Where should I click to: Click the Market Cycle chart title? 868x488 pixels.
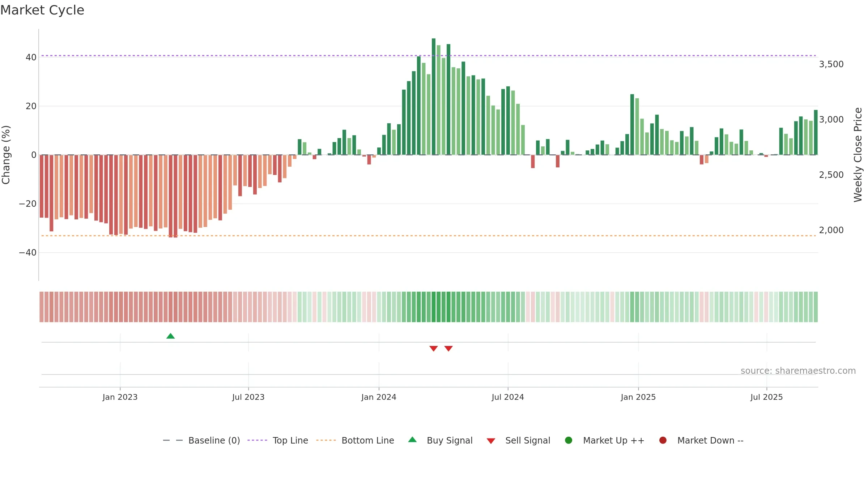click(x=42, y=10)
